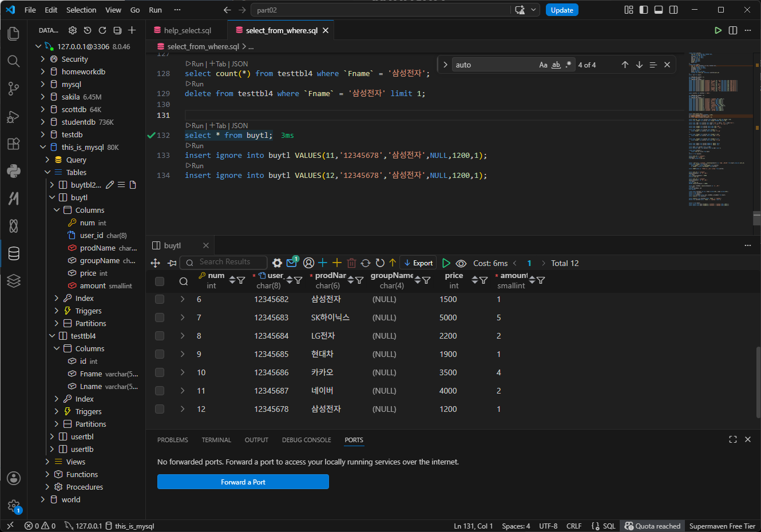
Task: Click the Run code lens above line 129
Action: pyautogui.click(x=195, y=84)
